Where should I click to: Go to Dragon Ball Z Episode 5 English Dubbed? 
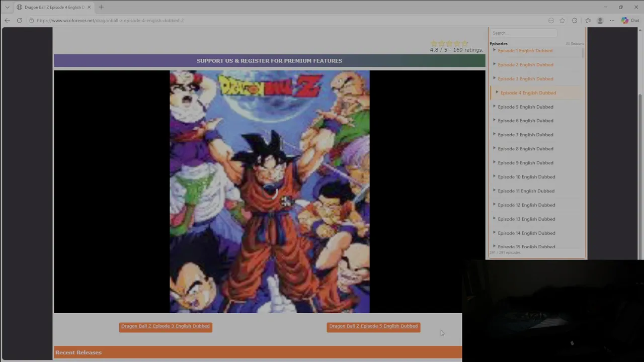coord(373,326)
